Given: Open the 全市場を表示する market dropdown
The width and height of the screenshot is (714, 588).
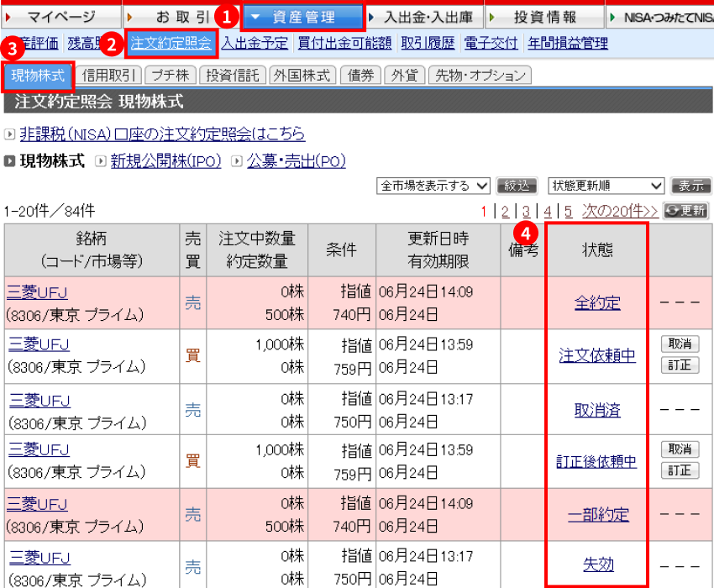Looking at the screenshot, I should [x=433, y=186].
